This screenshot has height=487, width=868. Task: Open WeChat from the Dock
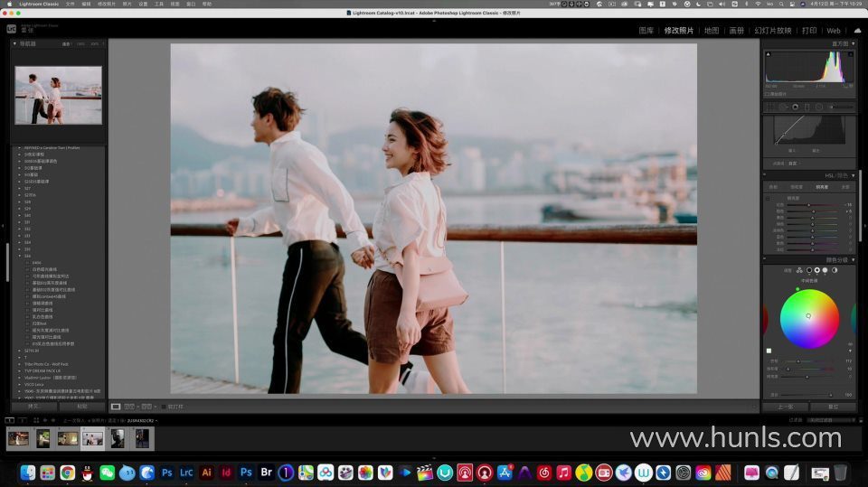click(x=107, y=473)
